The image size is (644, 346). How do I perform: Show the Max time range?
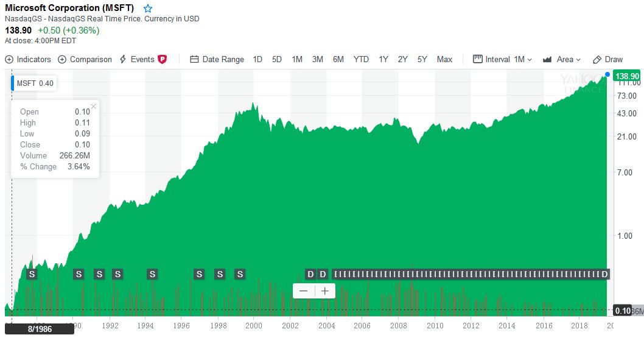pyautogui.click(x=444, y=60)
